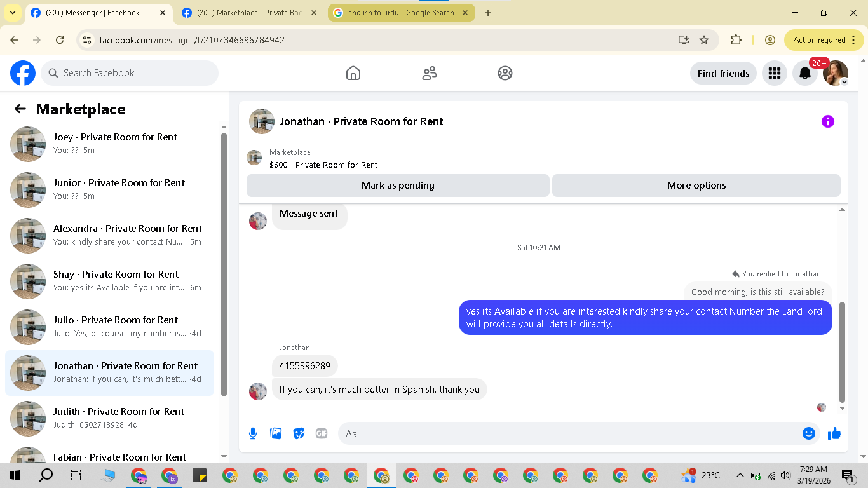Open the tab search dropdown arrow
The width and height of the screenshot is (868, 488).
point(12,13)
